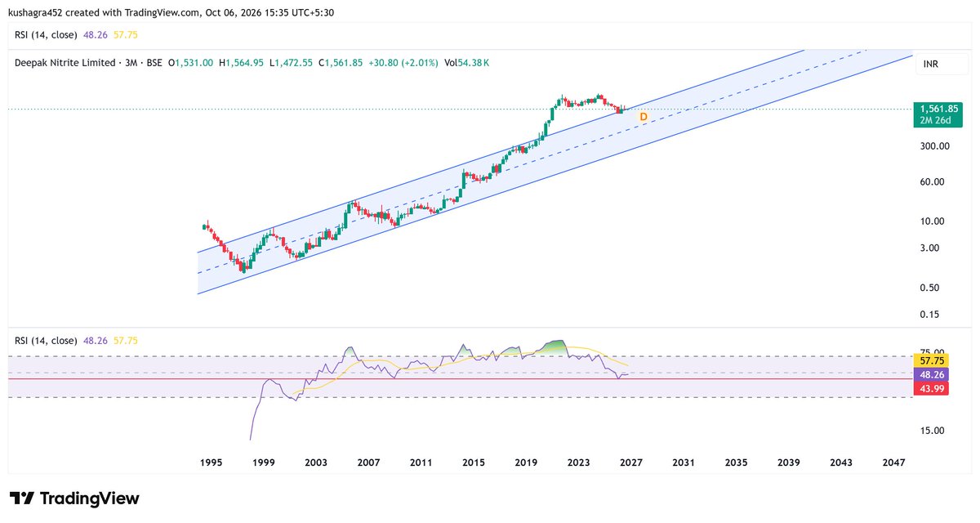Click the Vol 54.38K volume readout
The image size is (980, 523).
(x=467, y=63)
